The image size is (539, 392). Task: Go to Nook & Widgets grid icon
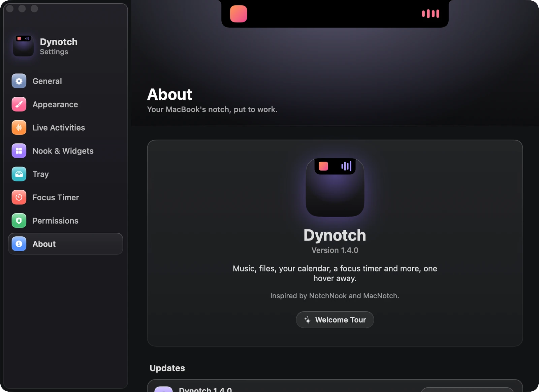19,151
